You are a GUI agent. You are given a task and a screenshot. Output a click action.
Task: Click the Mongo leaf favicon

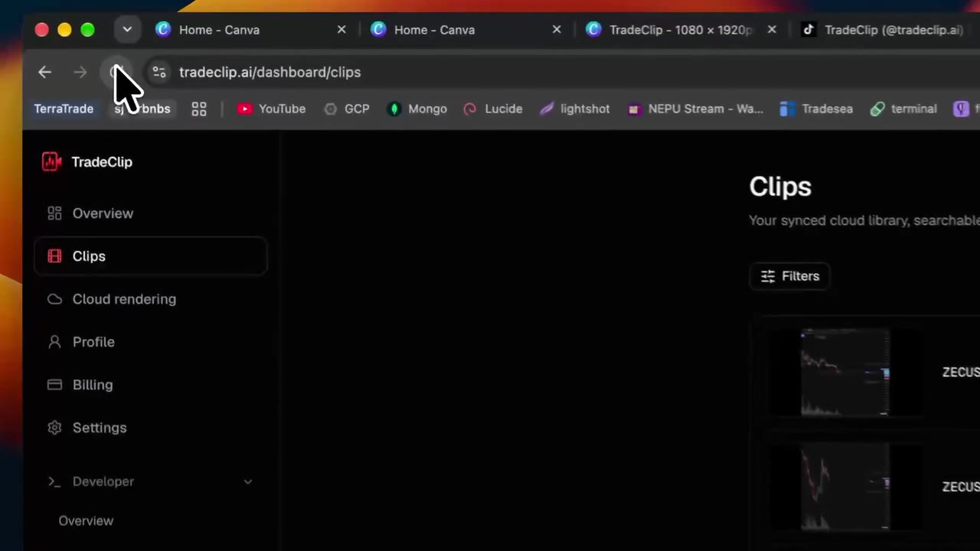click(x=394, y=109)
